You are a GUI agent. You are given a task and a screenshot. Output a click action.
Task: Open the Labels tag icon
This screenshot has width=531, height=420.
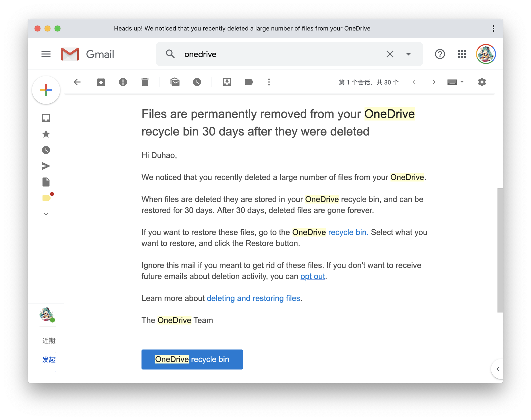(249, 82)
